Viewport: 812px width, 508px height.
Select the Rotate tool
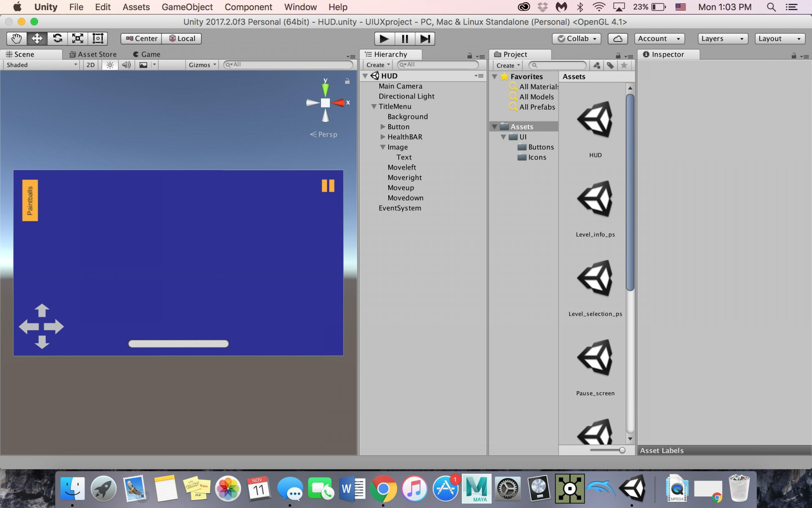57,39
